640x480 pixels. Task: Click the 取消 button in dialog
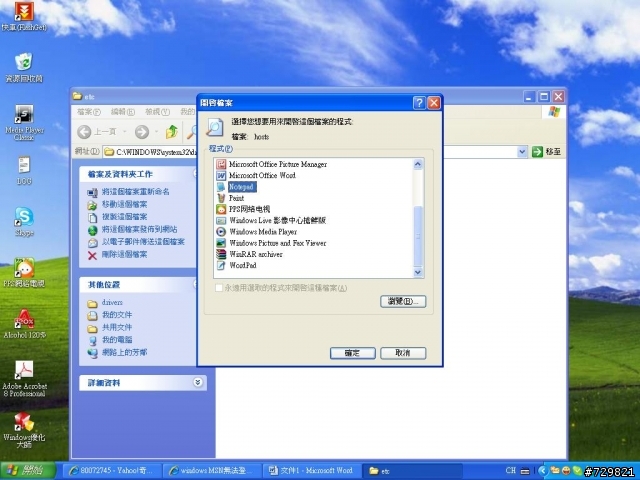tap(403, 353)
